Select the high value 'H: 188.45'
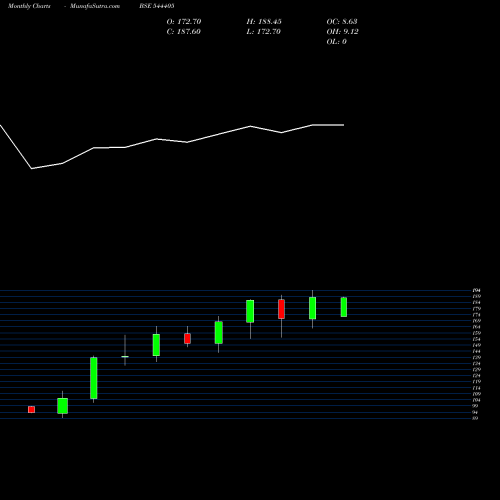The image size is (500, 500). point(264,21)
